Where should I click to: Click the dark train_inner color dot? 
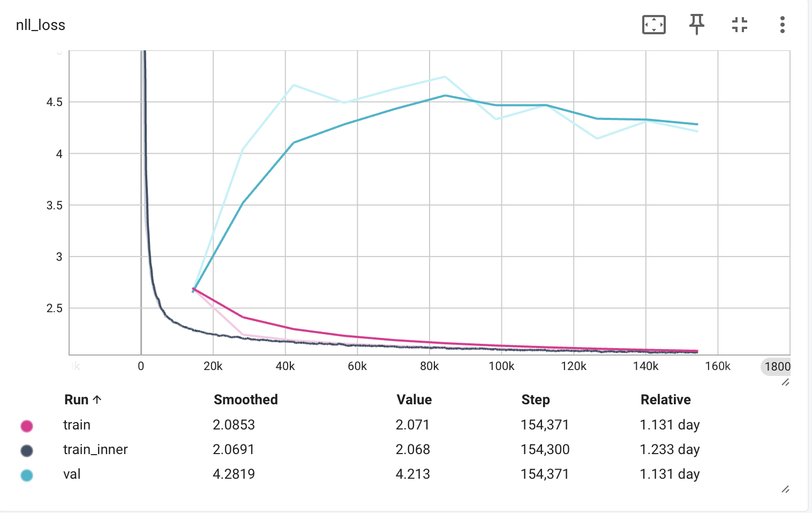click(27, 450)
